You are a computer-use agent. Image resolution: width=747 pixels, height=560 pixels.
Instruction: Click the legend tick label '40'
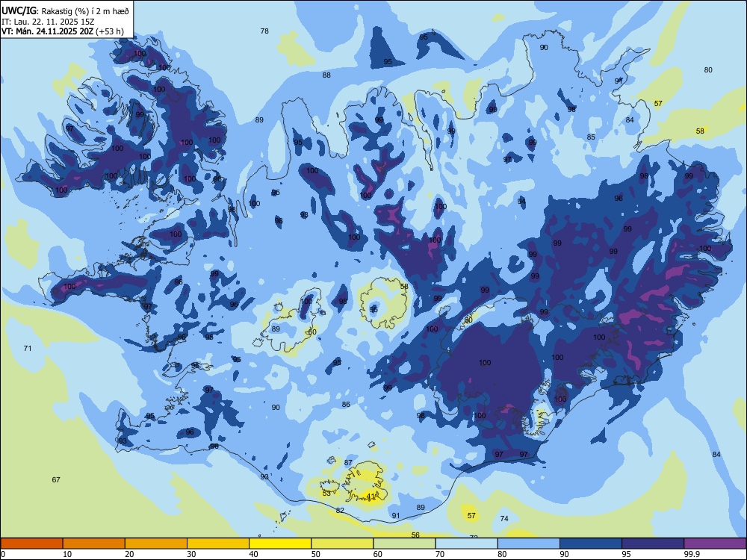tap(253, 554)
